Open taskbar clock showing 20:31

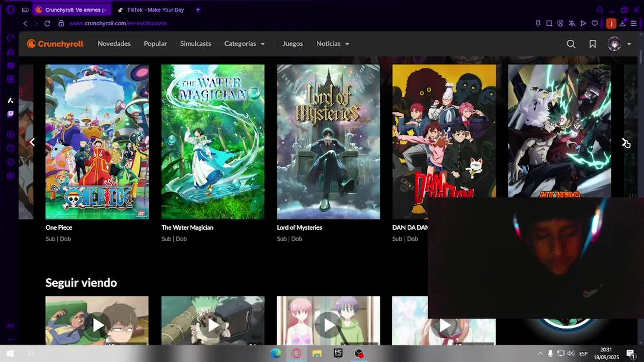click(x=606, y=354)
